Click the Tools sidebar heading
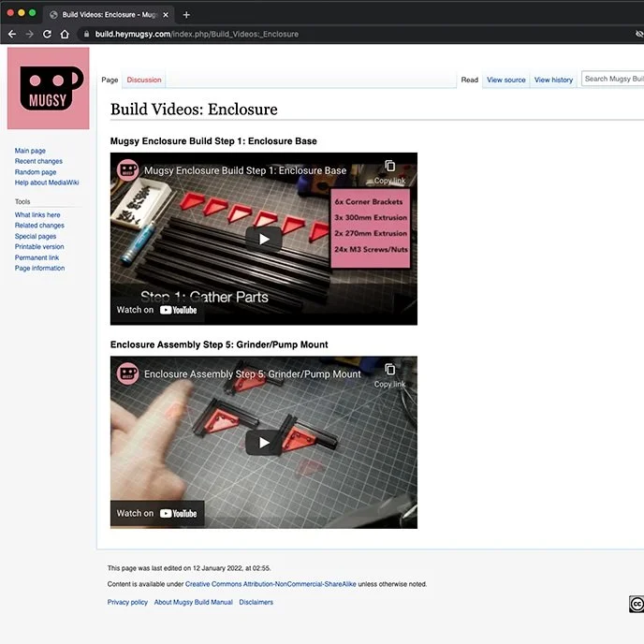Viewport: 644px width, 644px height. tap(22, 201)
